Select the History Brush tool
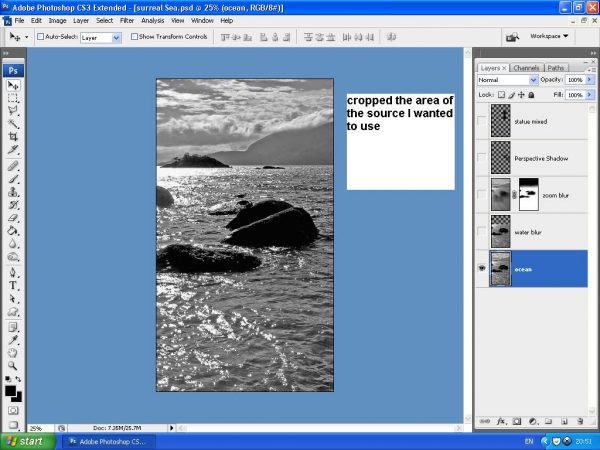This screenshot has width=600, height=450. (x=13, y=205)
